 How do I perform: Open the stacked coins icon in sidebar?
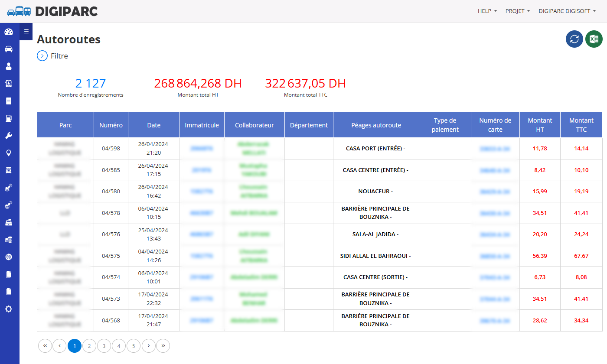click(x=9, y=240)
